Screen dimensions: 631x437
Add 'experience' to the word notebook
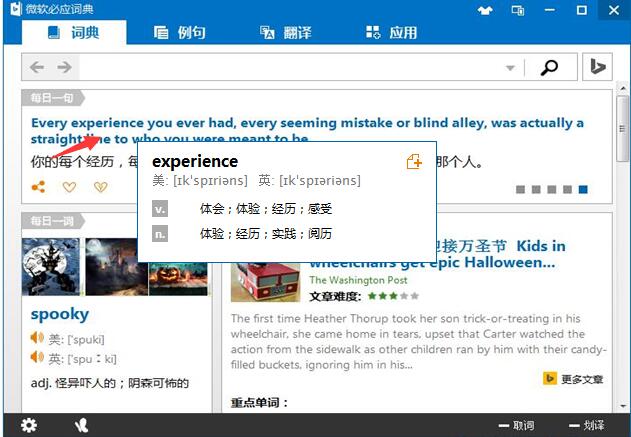pos(414,162)
